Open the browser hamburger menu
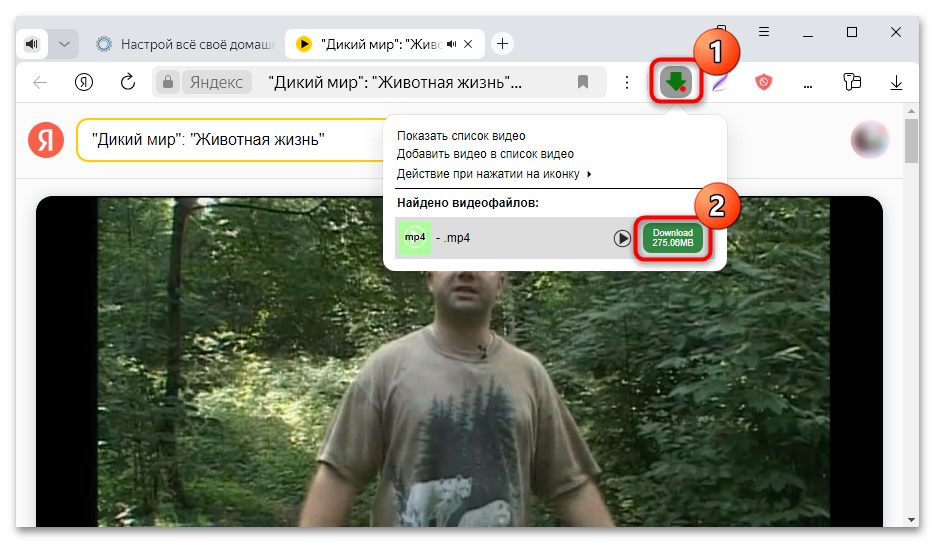 tap(764, 32)
